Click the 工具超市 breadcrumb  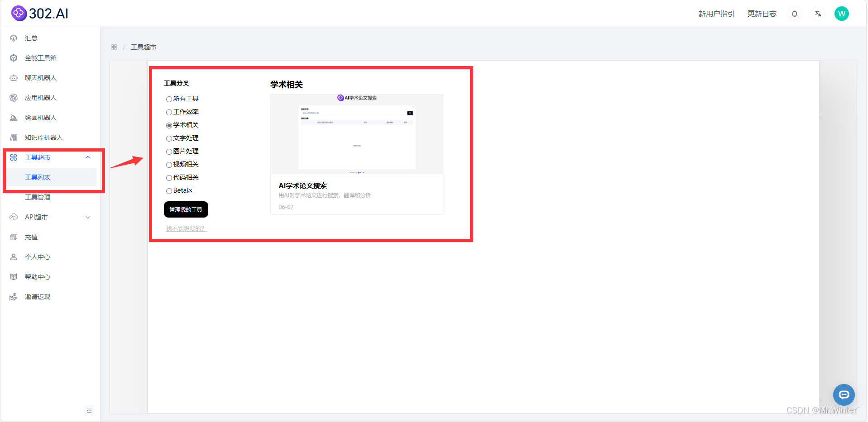pos(144,47)
